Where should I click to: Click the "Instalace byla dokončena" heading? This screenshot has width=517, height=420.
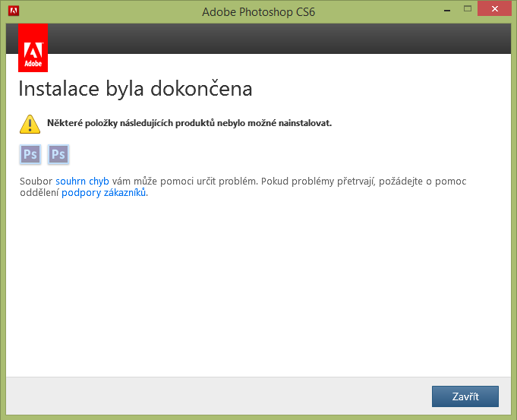(135, 89)
